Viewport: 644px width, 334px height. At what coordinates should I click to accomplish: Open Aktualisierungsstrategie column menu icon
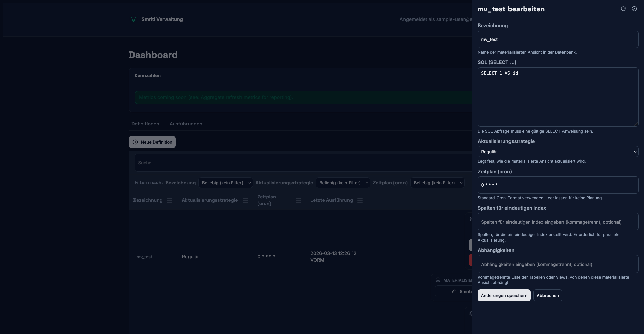245,200
